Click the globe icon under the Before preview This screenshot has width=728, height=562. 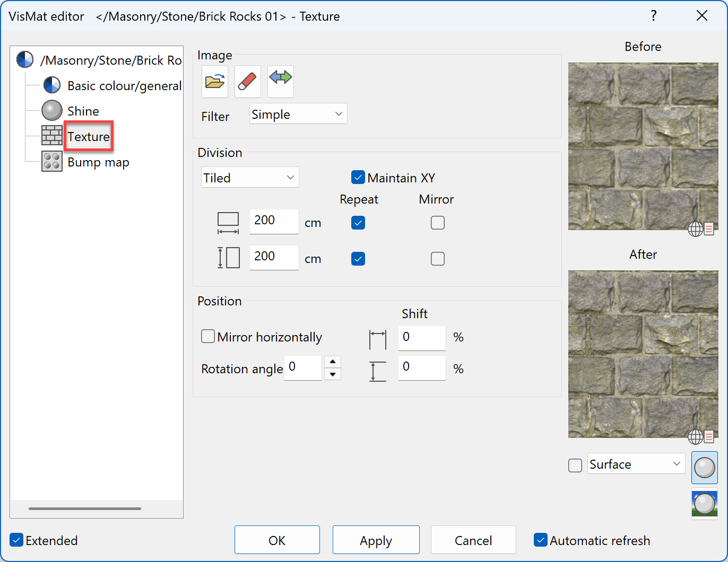(x=695, y=229)
